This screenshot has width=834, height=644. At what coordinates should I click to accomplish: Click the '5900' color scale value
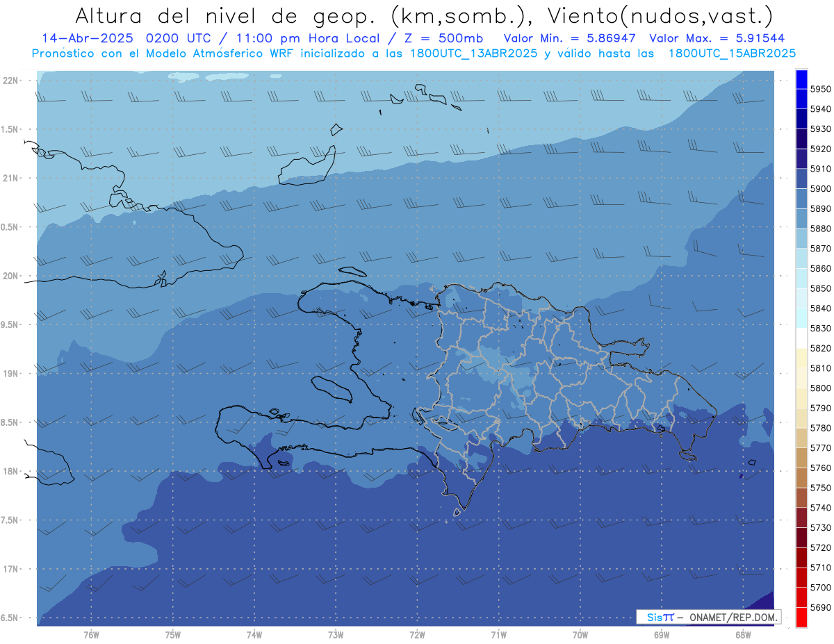point(820,189)
